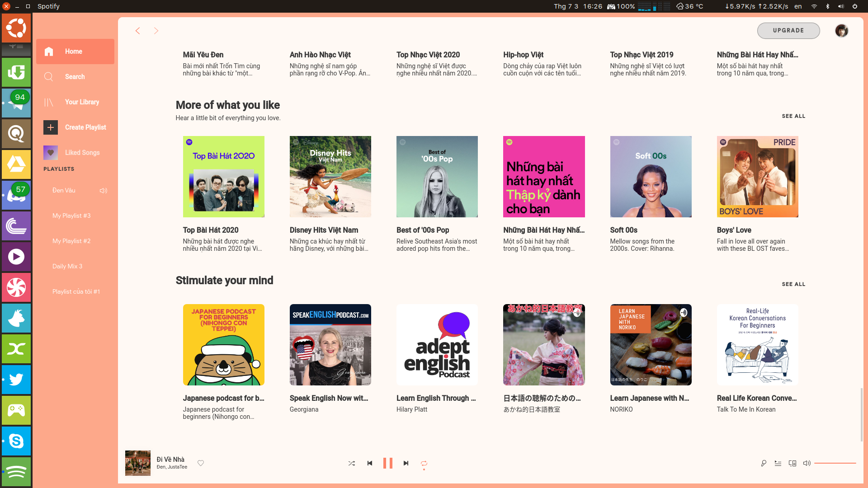The image size is (868, 488).
Task: Click the Anh Hào Nhạc Việt title
Action: 320,55
